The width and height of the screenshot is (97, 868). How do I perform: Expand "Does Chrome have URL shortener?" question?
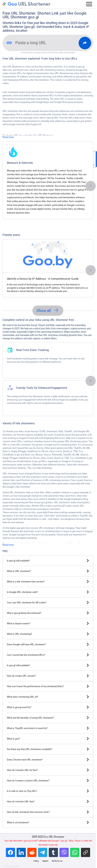(x=48, y=759)
